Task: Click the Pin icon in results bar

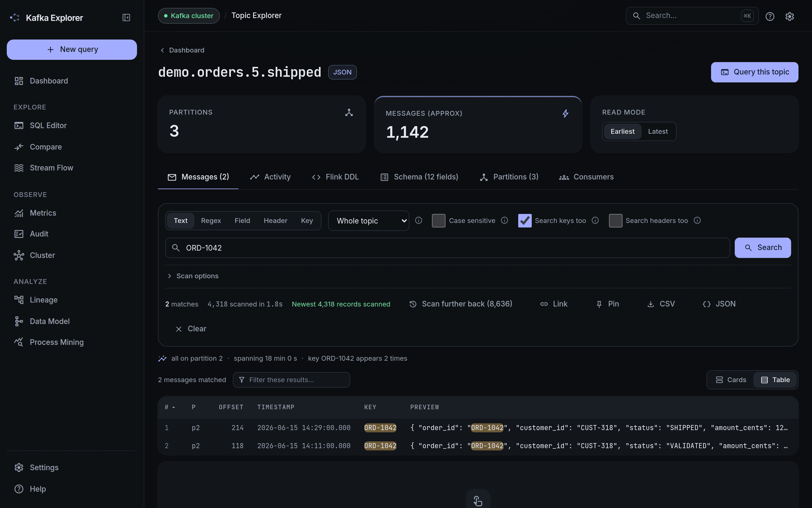Action: click(x=599, y=304)
